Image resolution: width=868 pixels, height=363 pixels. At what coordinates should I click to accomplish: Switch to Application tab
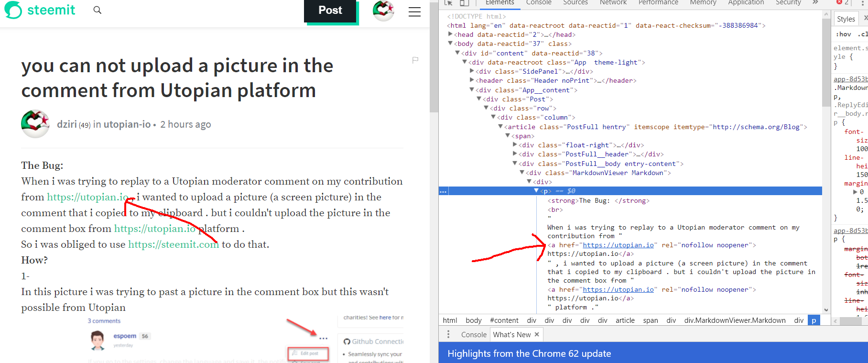(746, 3)
